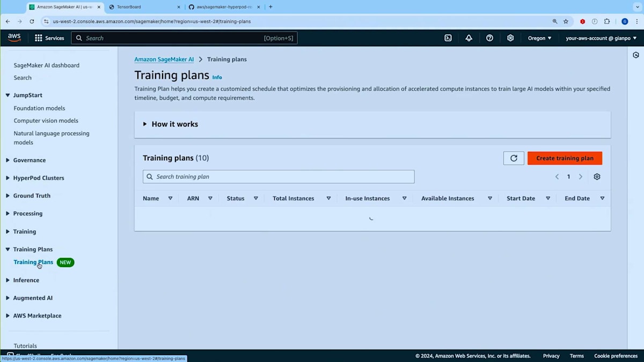The width and height of the screenshot is (644, 362).
Task: Sort by the Total Instances column
Action: 328,198
